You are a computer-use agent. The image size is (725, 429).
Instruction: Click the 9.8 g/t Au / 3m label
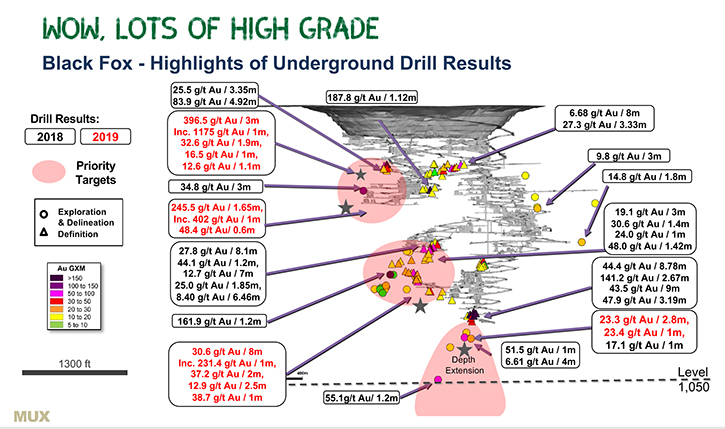[628, 156]
